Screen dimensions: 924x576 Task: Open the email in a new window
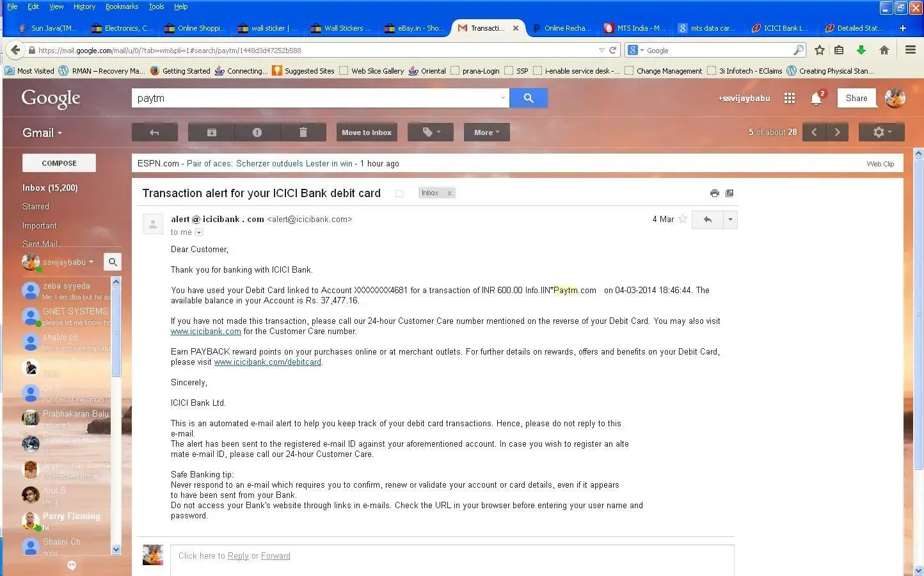point(729,193)
